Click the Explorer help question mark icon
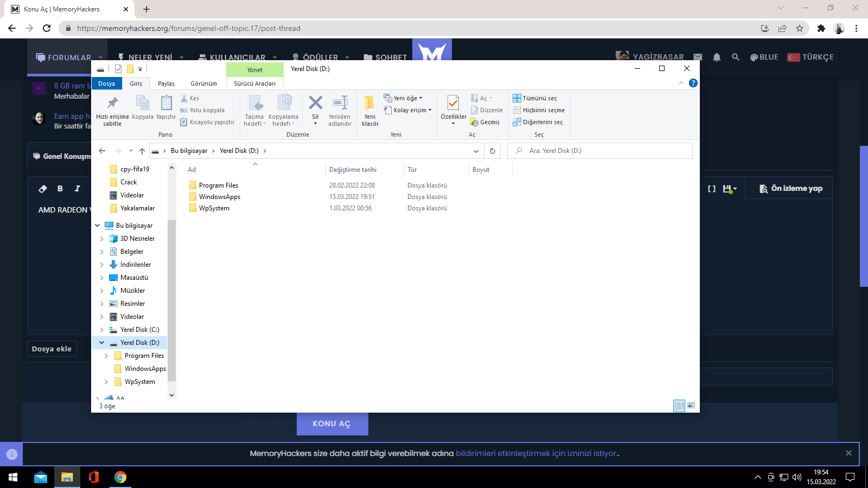The height and width of the screenshot is (488, 868). point(693,83)
